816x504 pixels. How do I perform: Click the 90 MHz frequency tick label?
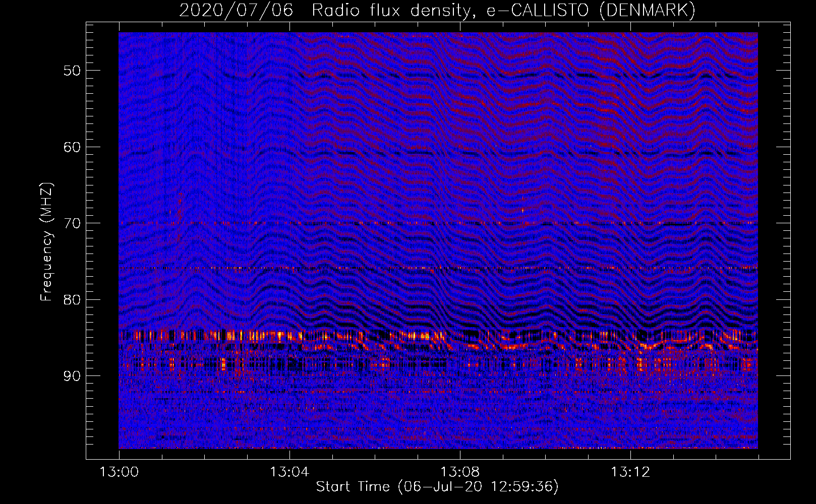pos(72,376)
